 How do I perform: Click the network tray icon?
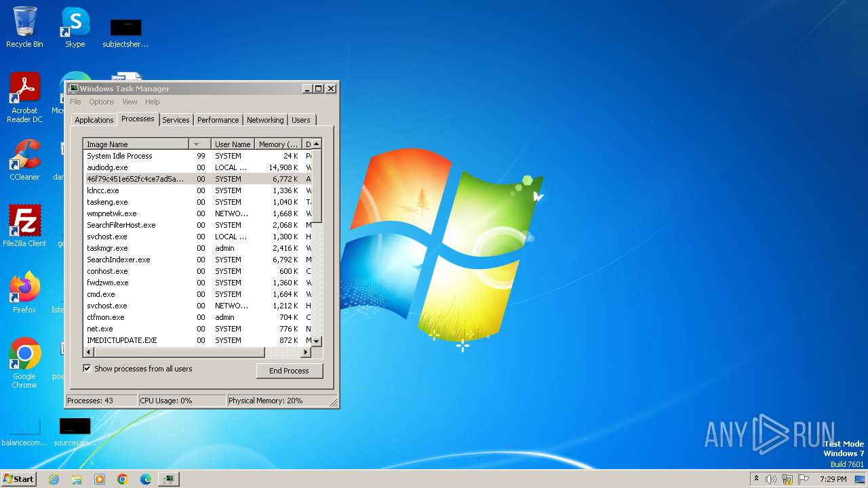[x=787, y=479]
